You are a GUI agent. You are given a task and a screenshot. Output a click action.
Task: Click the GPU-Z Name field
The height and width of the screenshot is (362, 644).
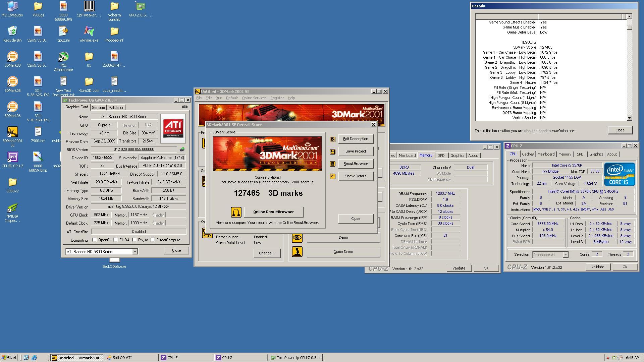[x=124, y=117]
